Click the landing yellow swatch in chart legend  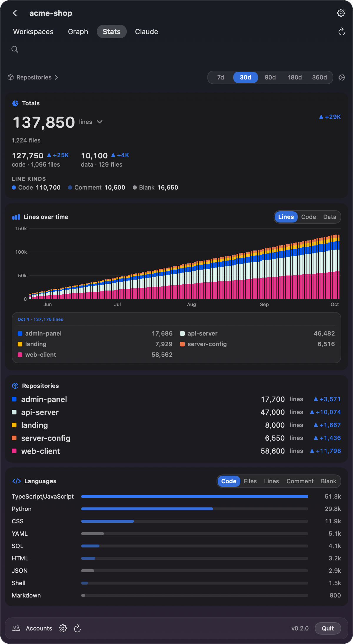[20, 344]
